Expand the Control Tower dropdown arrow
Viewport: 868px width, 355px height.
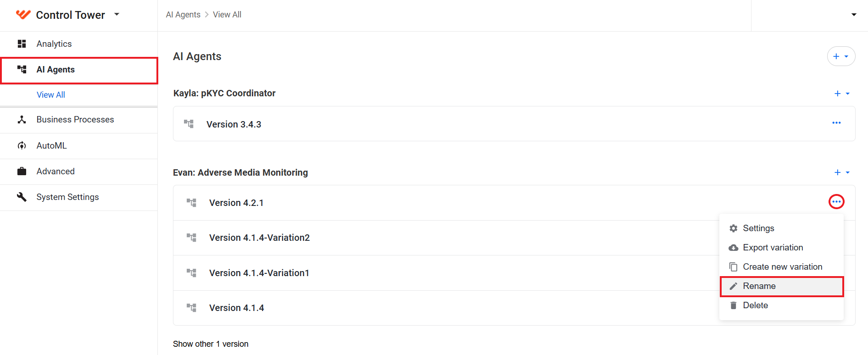pos(117,15)
